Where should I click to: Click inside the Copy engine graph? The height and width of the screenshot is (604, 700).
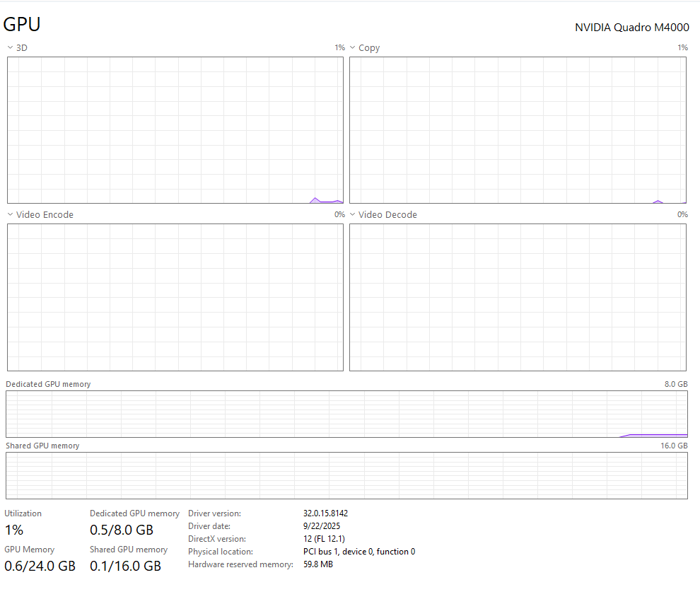point(518,130)
